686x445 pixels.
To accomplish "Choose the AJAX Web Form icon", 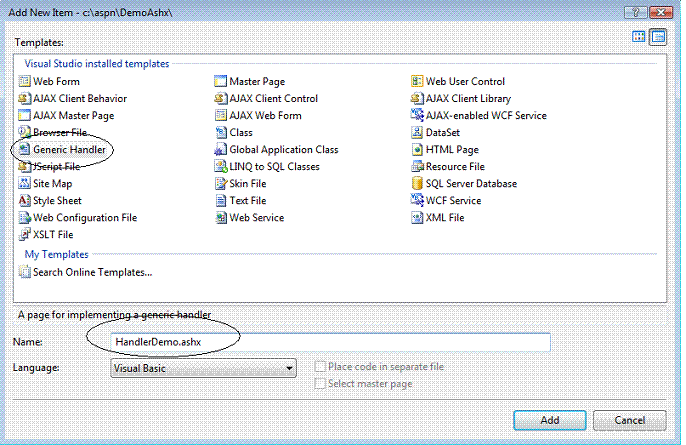I will [220, 116].
